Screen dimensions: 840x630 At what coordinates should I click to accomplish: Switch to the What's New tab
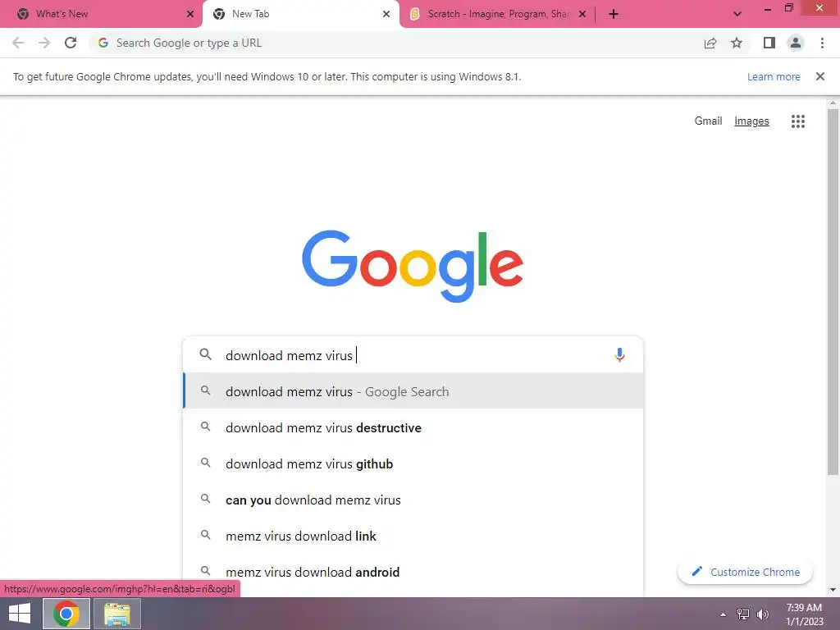101,14
